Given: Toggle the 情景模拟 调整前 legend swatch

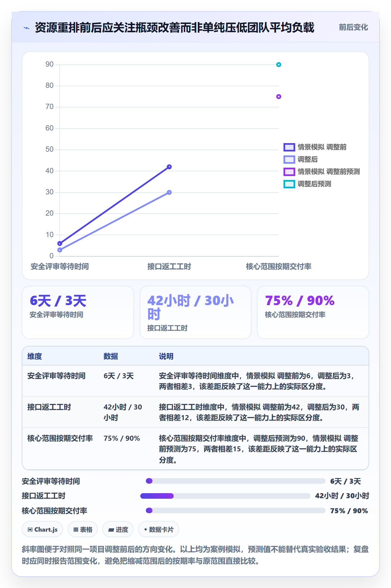Looking at the screenshot, I should coord(289,147).
